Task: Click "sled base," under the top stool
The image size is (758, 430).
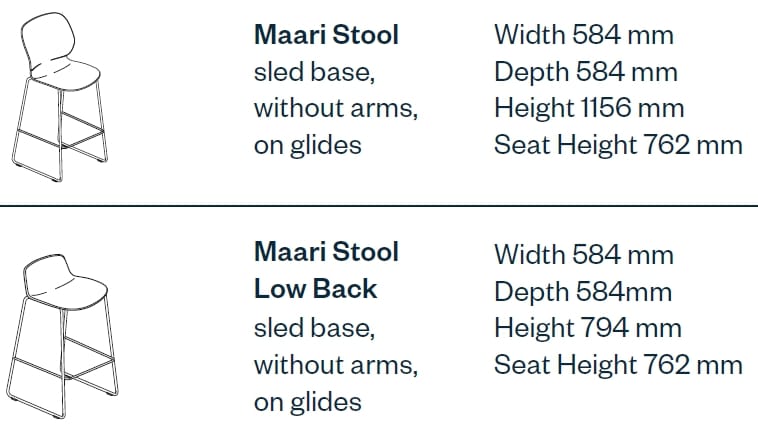Action: click(x=317, y=72)
